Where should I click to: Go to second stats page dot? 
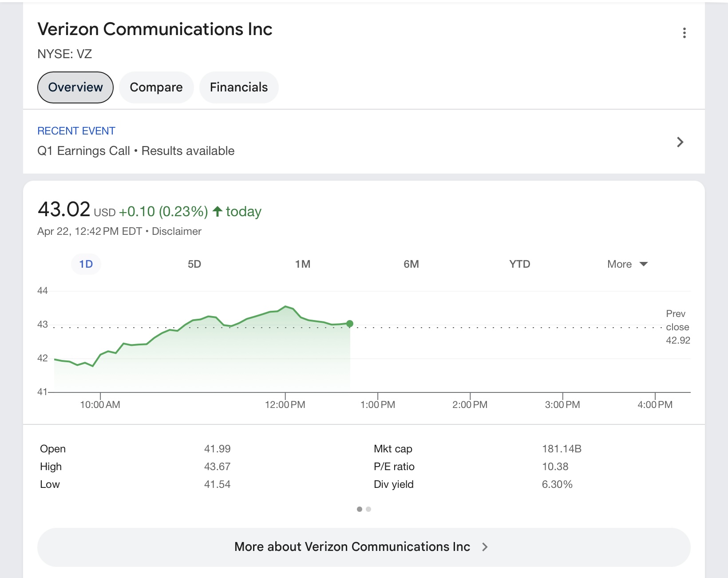(x=368, y=509)
